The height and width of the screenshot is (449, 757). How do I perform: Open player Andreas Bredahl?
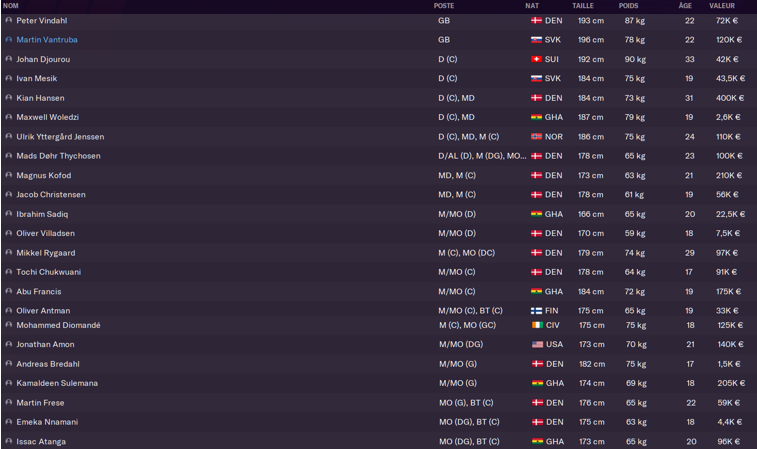[48, 364]
